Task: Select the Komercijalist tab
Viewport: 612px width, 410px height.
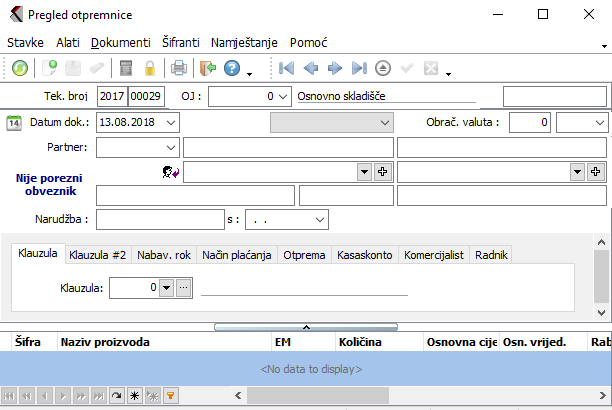Action: pyautogui.click(x=433, y=255)
